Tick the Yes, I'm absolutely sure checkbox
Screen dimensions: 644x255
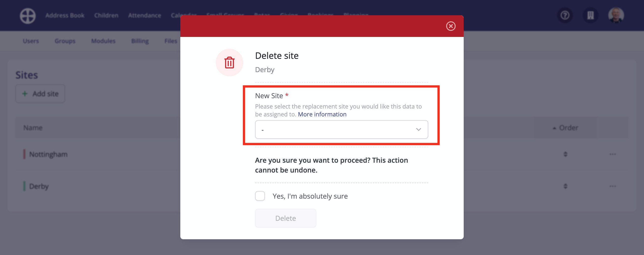(x=260, y=196)
